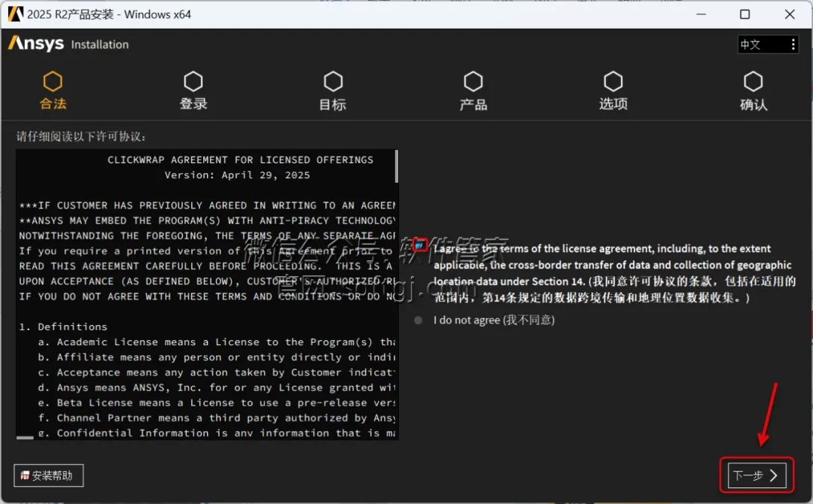Click the 'd. Ansys means ANSYS, Inc.' line
The width and height of the screenshot is (813, 504).
pos(216,387)
